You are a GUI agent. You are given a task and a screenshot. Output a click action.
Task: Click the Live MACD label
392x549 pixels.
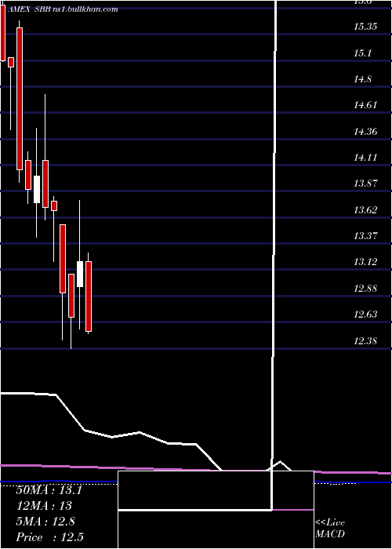330,528
